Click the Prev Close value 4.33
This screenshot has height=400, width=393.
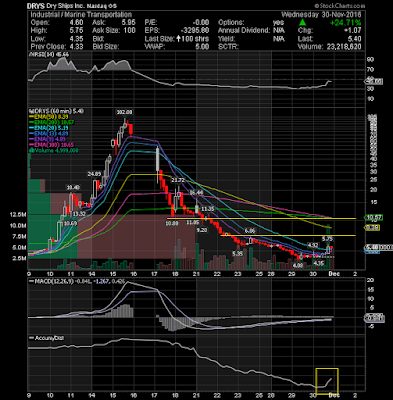pyautogui.click(x=76, y=47)
